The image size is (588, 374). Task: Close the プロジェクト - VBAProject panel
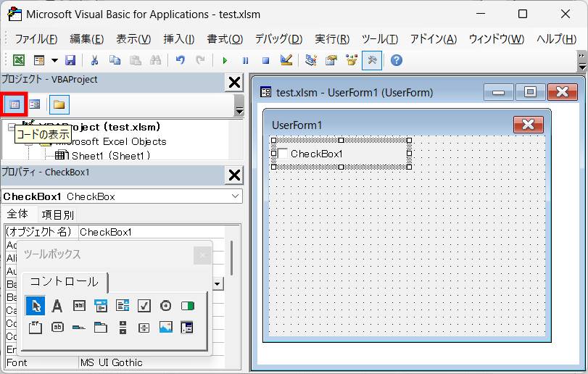(x=234, y=82)
